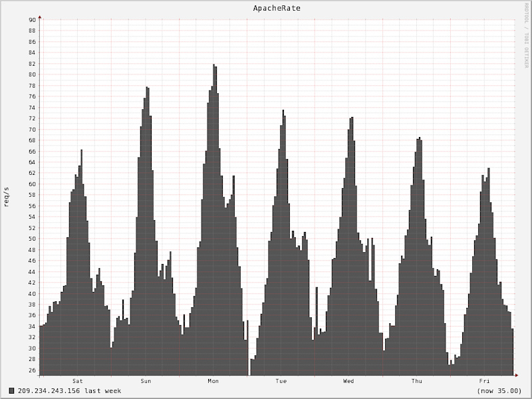Select the 64 y-axis value
Image resolution: width=532 pixels, height=399 pixels.
32,162
